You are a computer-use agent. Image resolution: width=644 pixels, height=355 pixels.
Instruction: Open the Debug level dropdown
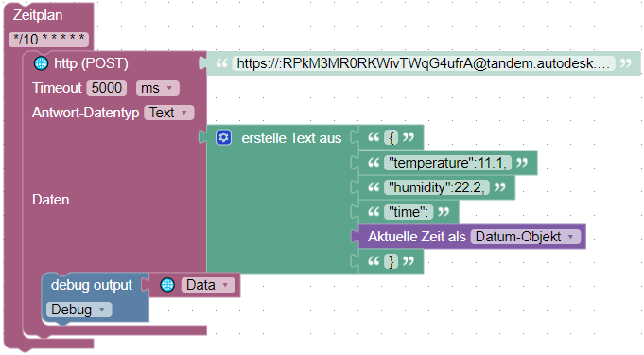[78, 310]
